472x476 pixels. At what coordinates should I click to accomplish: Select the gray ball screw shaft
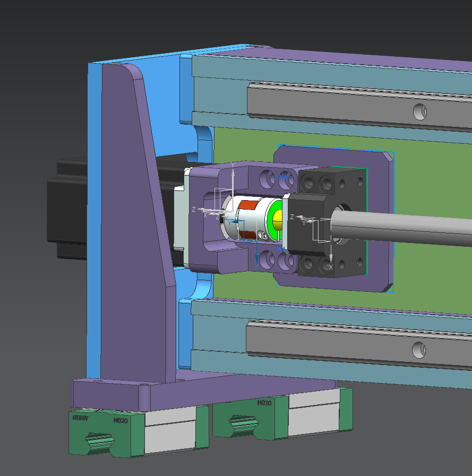pos(401,228)
